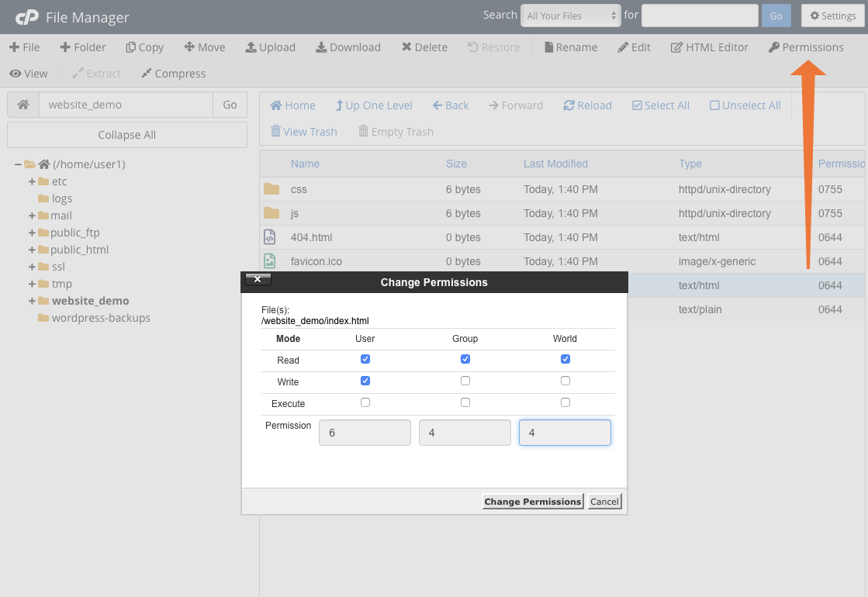Enable Group Write permission
The width and height of the screenshot is (868, 597).
click(465, 381)
